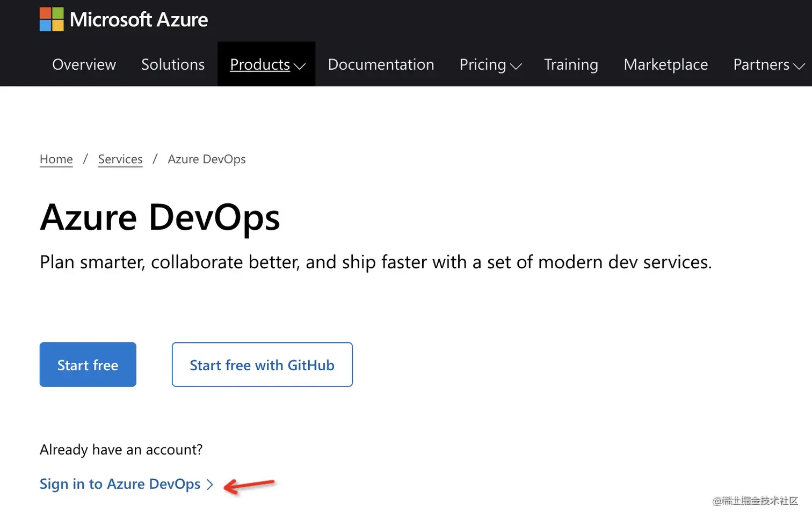Click the Azure DevOps breadcrumb text
The height and width of the screenshot is (520, 812).
pos(207,159)
